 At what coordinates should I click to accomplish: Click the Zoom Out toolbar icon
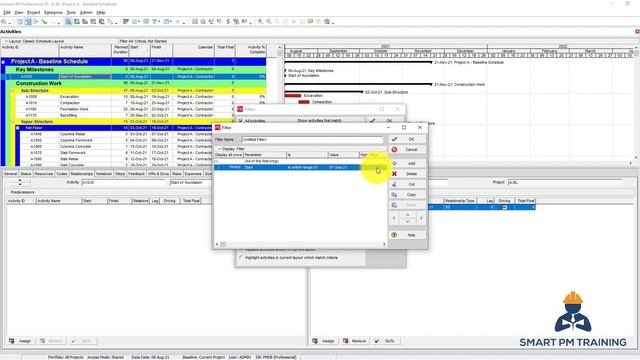pyautogui.click(x=269, y=22)
